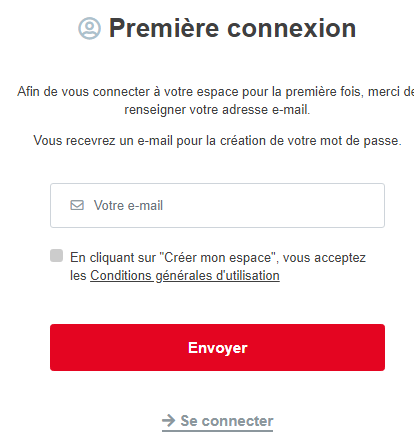Click the "Afin de vous connecter" instruction text
This screenshot has width=414, height=445.
pyautogui.click(x=216, y=100)
